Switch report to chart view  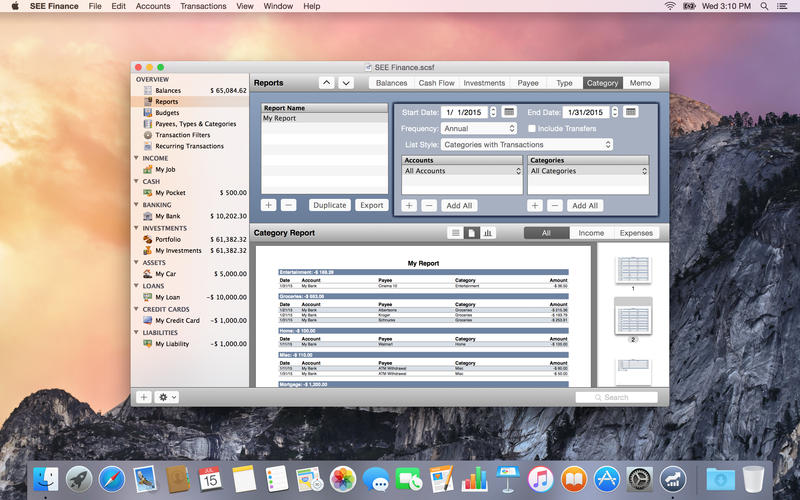click(488, 233)
